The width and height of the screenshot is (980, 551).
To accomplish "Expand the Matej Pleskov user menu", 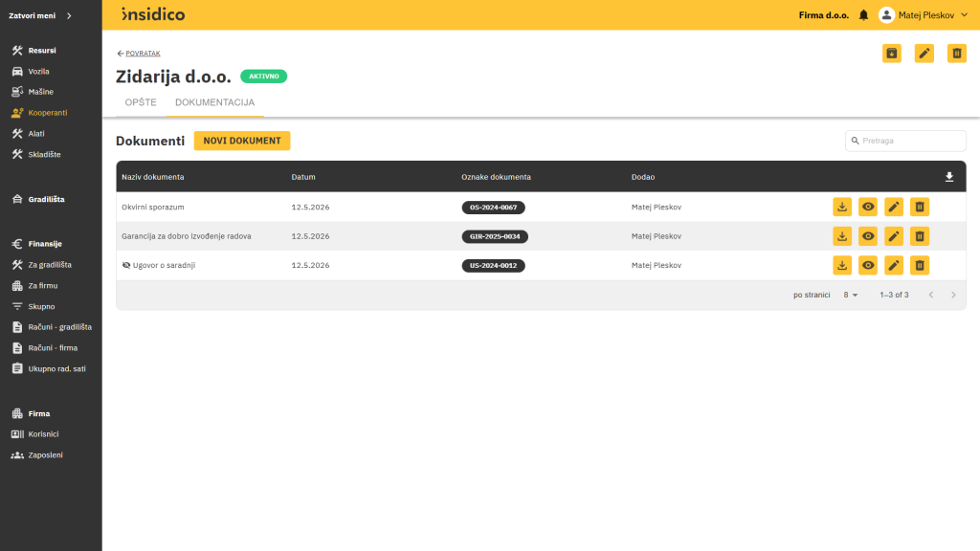I will [924, 15].
